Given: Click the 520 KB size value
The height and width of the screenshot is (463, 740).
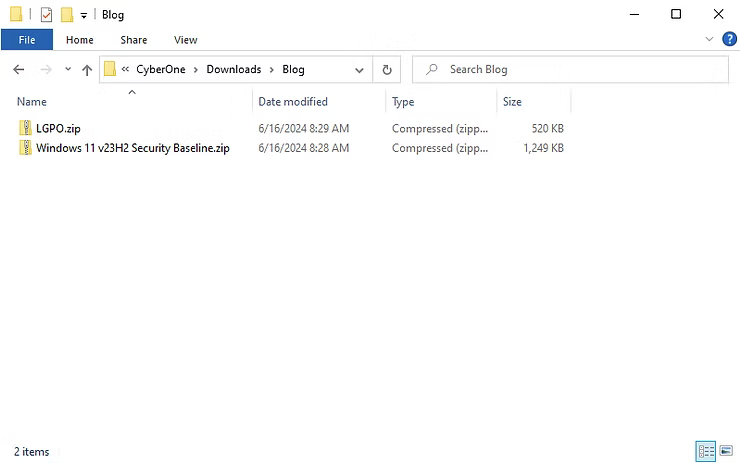Looking at the screenshot, I should pos(547,128).
